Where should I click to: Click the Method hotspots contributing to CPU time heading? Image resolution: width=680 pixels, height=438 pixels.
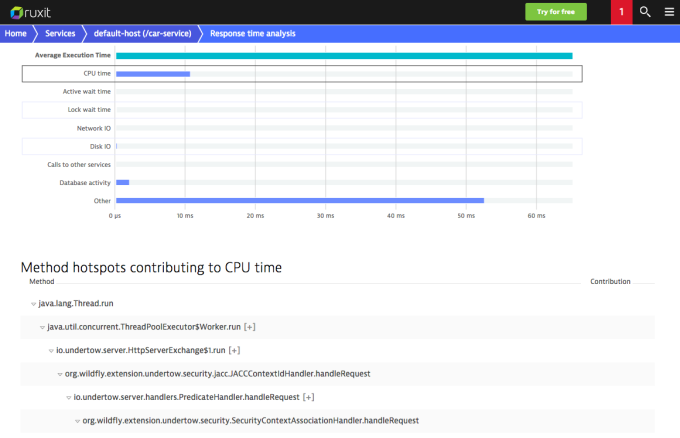tap(151, 268)
